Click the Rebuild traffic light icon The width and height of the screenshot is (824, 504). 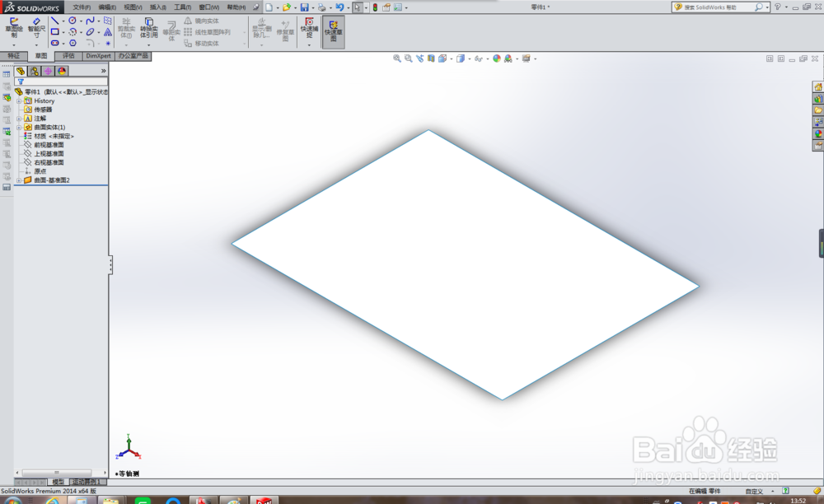pyautogui.click(x=375, y=7)
